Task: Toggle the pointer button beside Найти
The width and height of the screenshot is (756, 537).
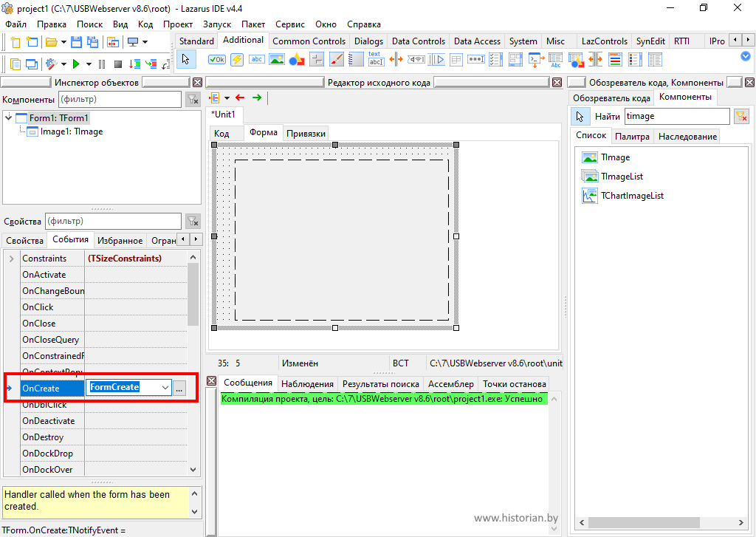Action: (580, 116)
